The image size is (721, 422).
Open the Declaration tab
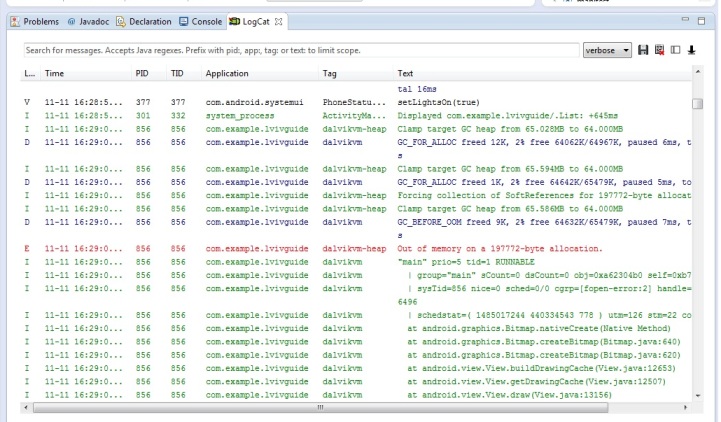point(143,22)
